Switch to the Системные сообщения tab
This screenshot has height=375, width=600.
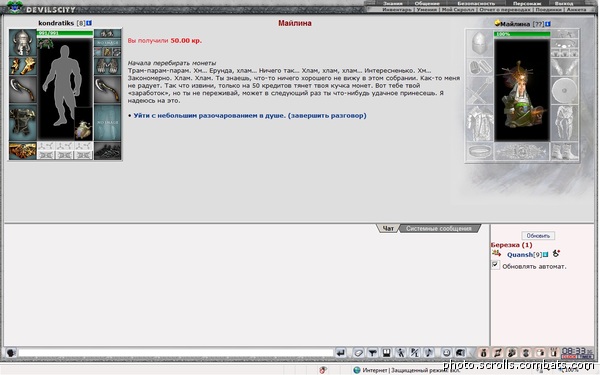(439, 228)
